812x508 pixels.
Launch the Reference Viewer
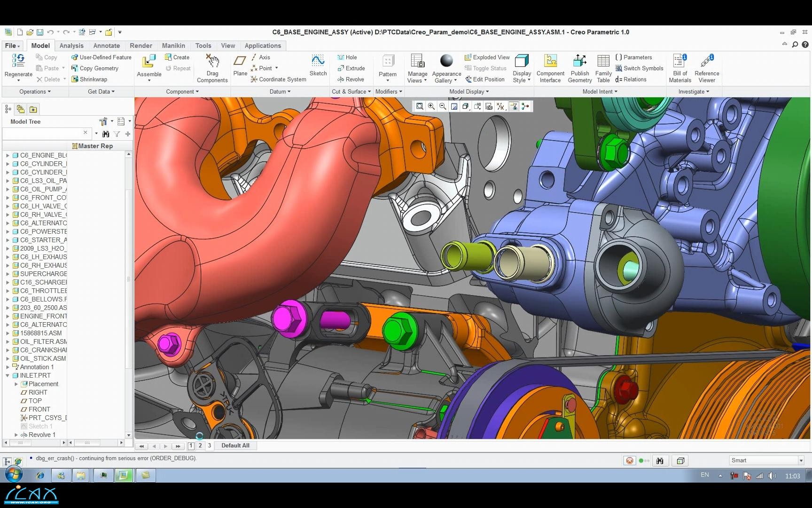pyautogui.click(x=706, y=61)
